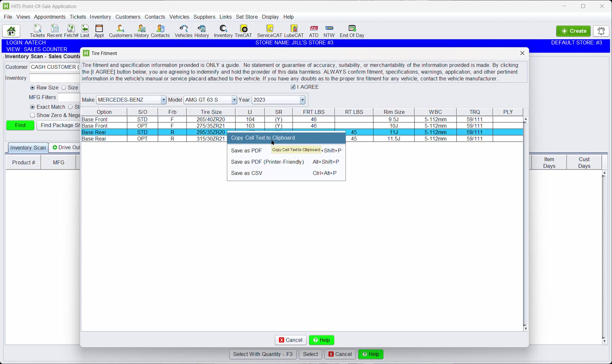Open the Model dropdown list
Image resolution: width=612 pixels, height=364 pixels.
[x=234, y=100]
